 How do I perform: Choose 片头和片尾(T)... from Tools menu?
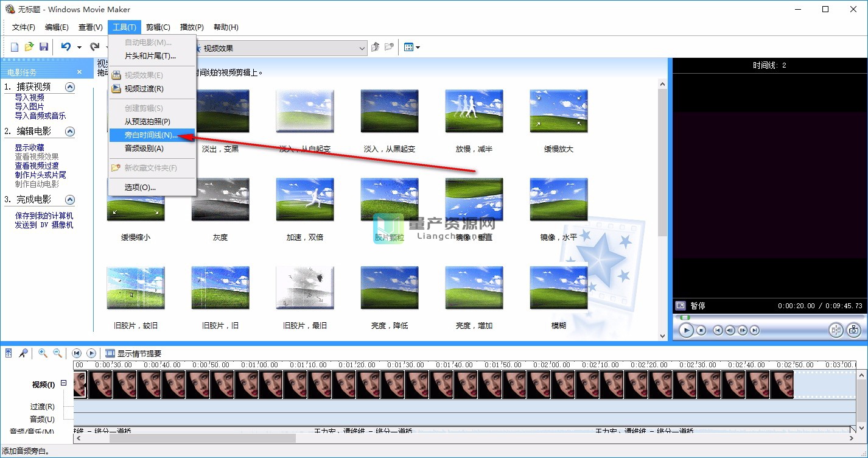[x=152, y=55]
